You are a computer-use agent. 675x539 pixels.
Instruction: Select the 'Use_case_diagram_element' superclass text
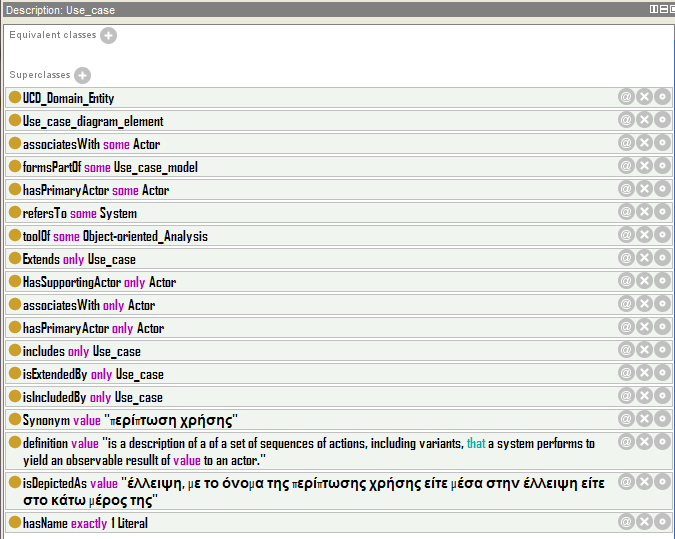(x=93, y=121)
